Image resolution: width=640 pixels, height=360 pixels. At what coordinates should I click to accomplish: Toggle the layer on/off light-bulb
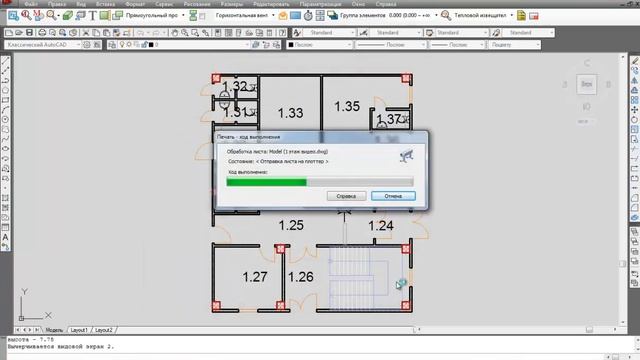point(122,44)
